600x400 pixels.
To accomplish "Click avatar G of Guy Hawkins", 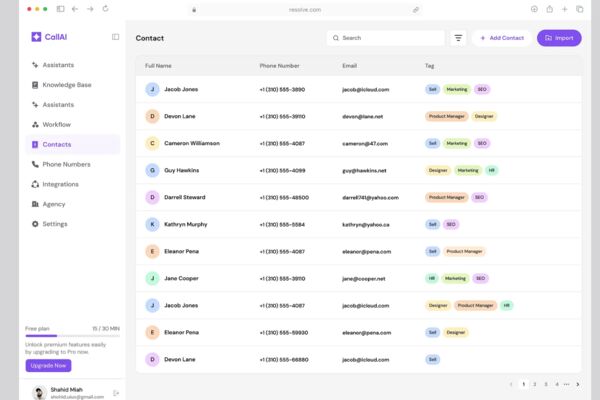I will [152, 170].
